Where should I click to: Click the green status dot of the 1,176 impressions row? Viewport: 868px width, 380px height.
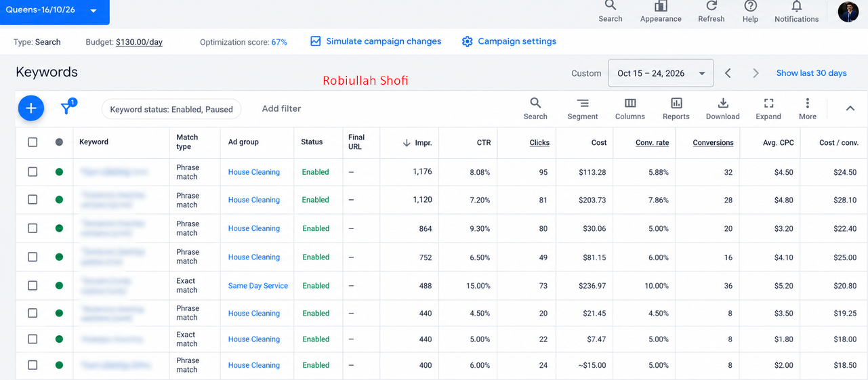tap(59, 172)
